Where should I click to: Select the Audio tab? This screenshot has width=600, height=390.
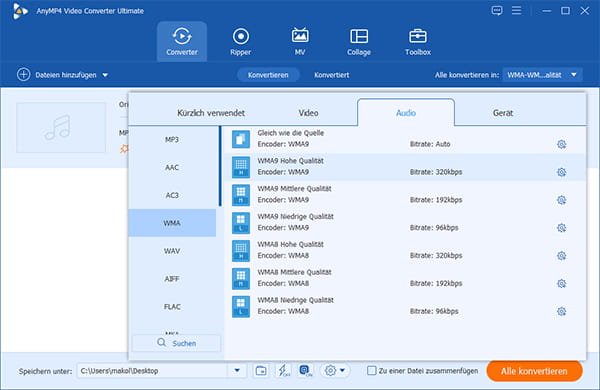[406, 113]
